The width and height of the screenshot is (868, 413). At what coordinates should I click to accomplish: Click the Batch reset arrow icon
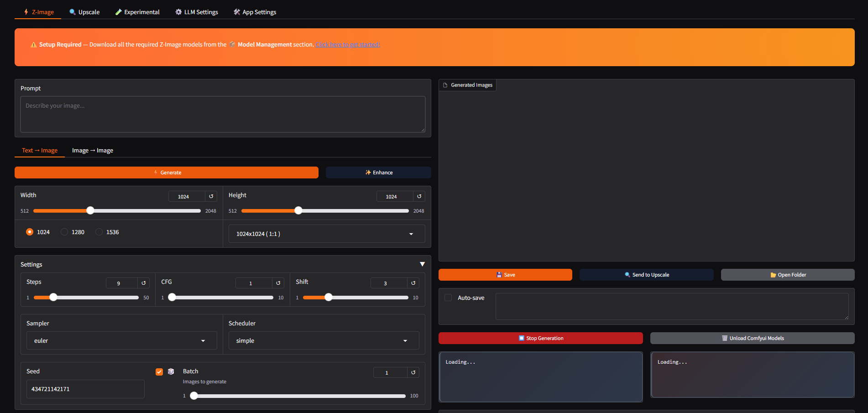click(x=413, y=372)
